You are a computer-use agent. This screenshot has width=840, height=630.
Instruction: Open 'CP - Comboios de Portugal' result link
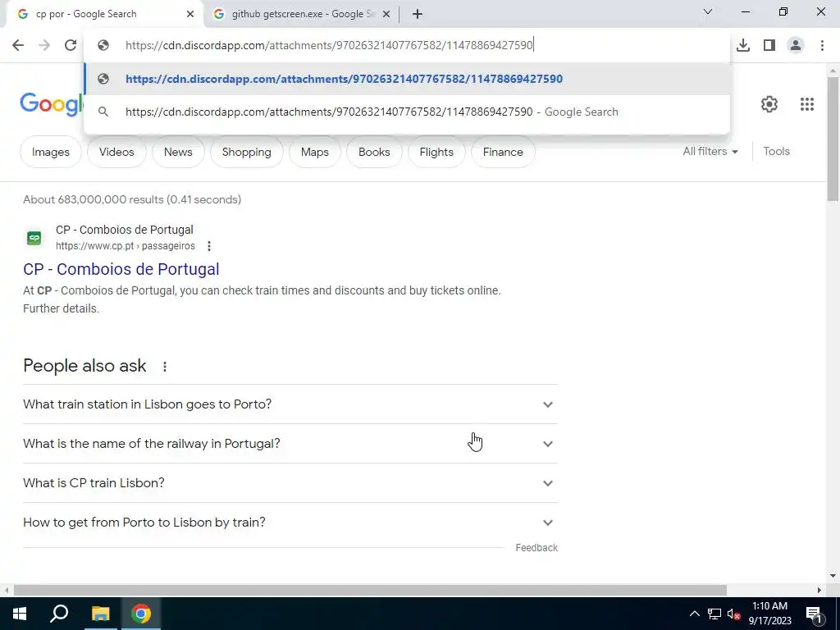click(x=121, y=269)
